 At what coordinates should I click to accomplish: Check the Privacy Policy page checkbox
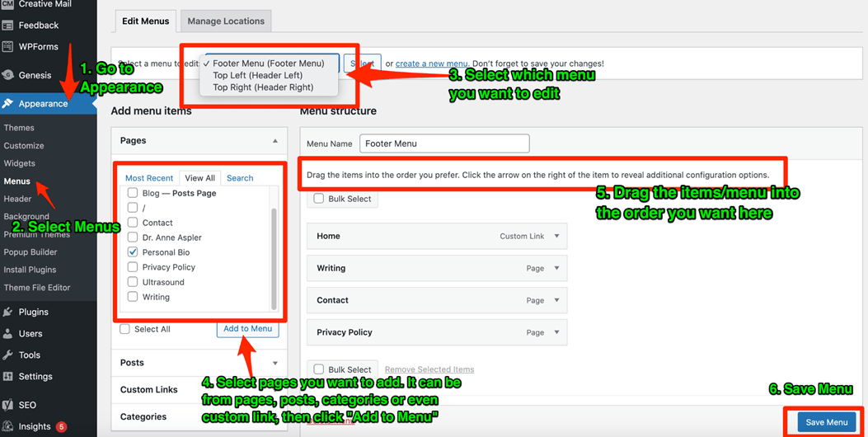coord(133,267)
